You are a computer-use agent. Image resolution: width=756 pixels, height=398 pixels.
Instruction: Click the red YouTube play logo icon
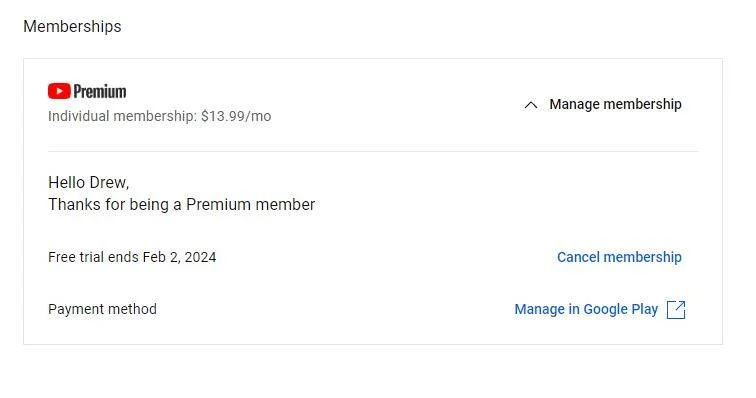pyautogui.click(x=59, y=91)
